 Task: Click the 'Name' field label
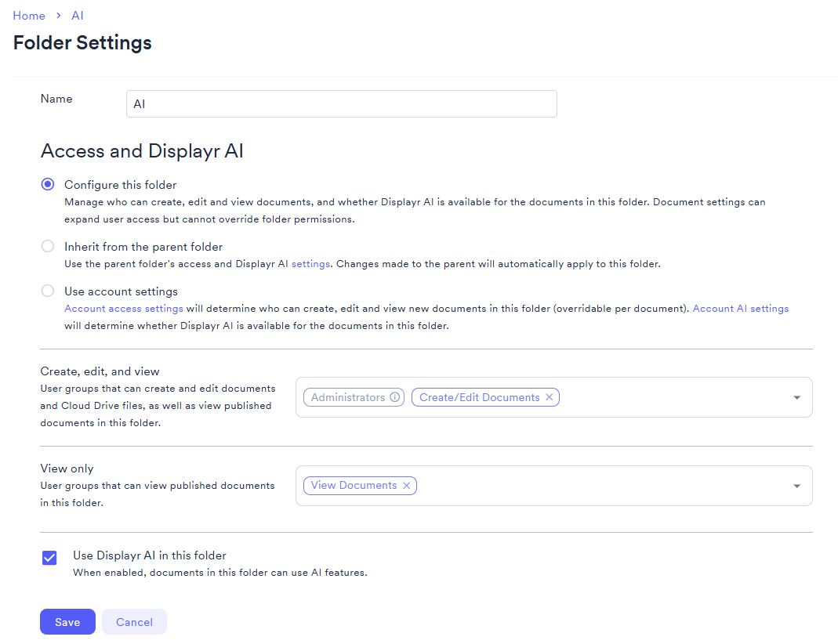[x=56, y=99]
